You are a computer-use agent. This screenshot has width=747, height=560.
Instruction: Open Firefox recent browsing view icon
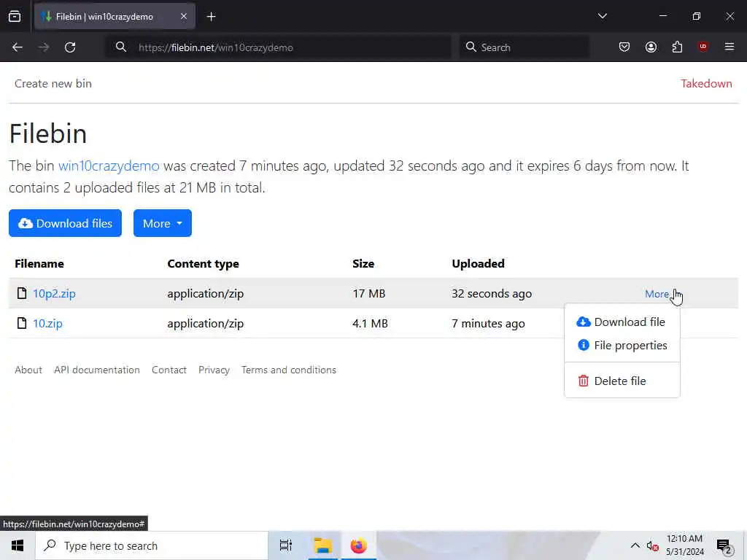point(15,16)
